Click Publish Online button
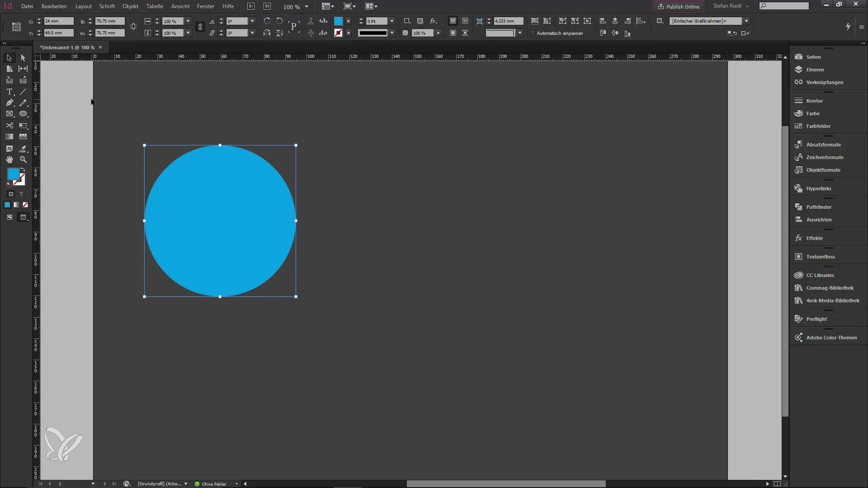Image resolution: width=868 pixels, height=488 pixels. [x=679, y=6]
